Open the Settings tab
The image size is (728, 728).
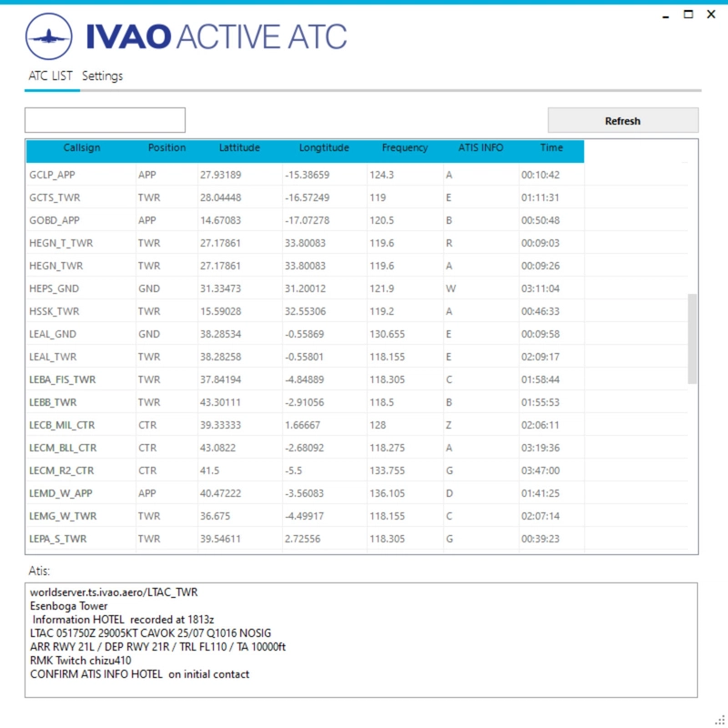click(x=102, y=76)
